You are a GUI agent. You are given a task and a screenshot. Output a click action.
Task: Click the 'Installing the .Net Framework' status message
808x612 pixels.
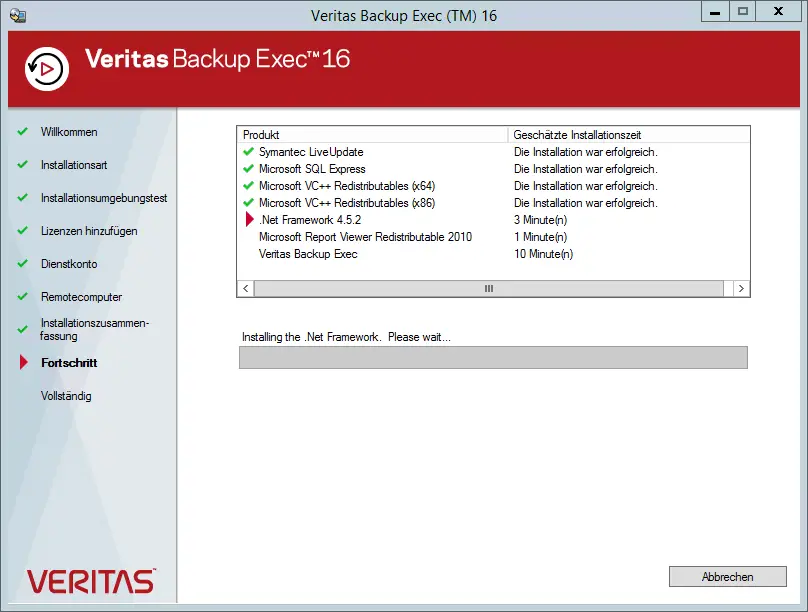(346, 337)
